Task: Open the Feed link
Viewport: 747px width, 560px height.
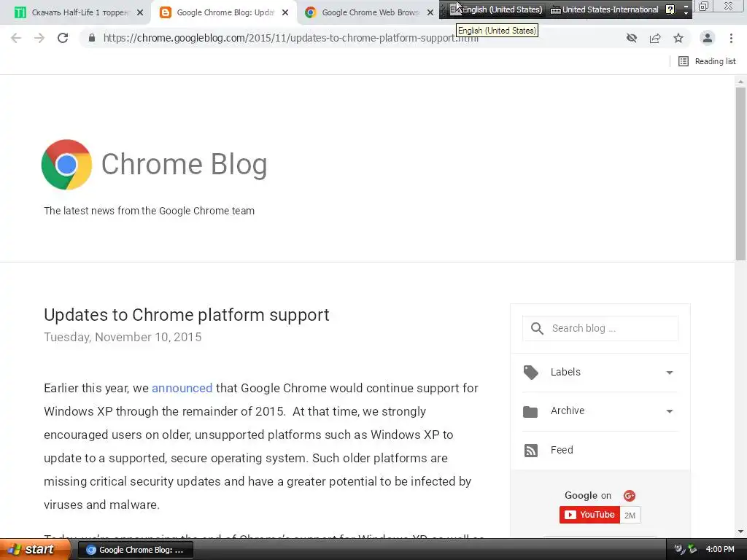Action: pyautogui.click(x=562, y=450)
